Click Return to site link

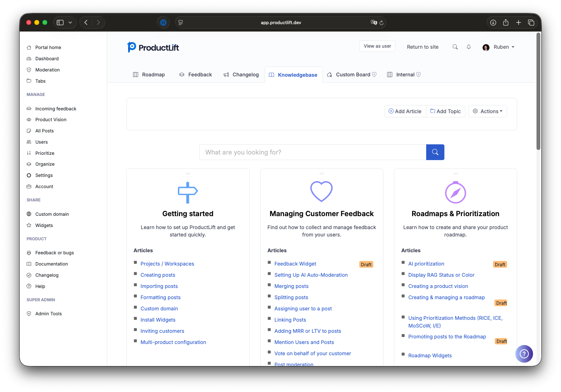pyautogui.click(x=423, y=47)
